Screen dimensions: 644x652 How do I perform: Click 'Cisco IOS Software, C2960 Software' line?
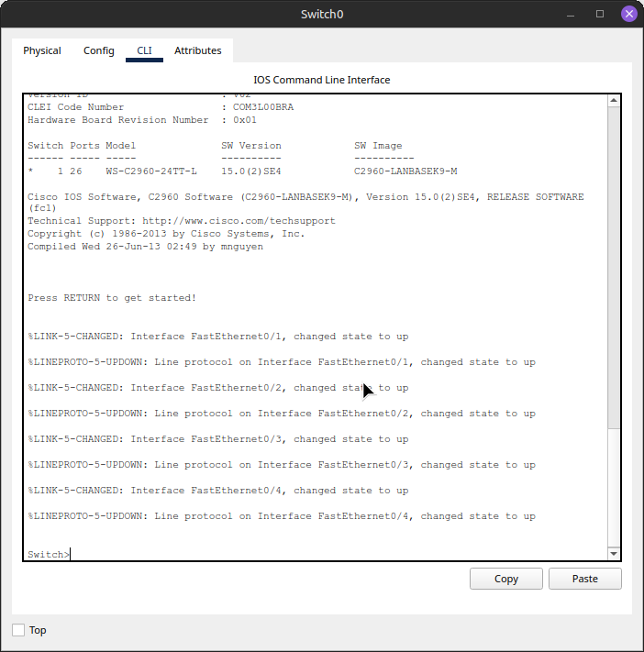pyautogui.click(x=305, y=202)
